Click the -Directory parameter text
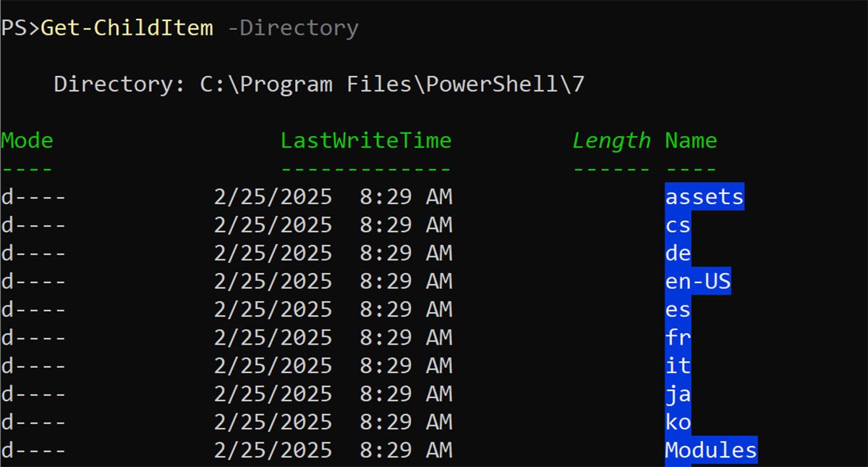The width and height of the screenshot is (868, 467). click(298, 28)
